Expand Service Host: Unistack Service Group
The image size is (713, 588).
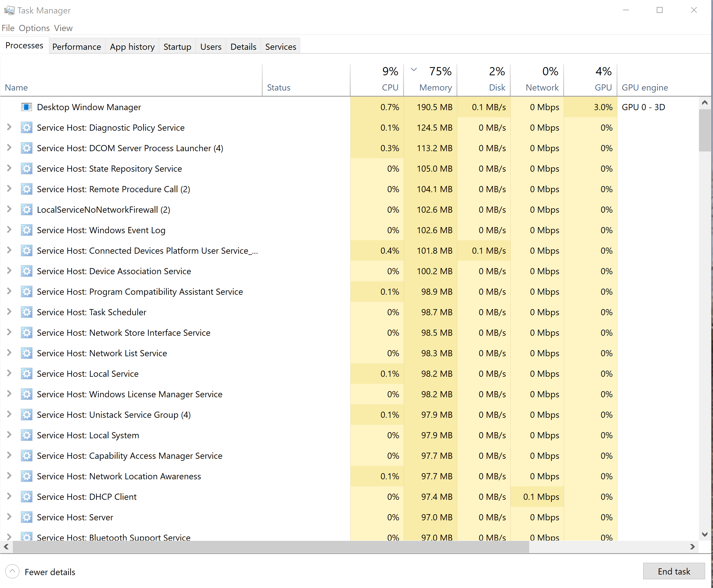click(x=9, y=415)
